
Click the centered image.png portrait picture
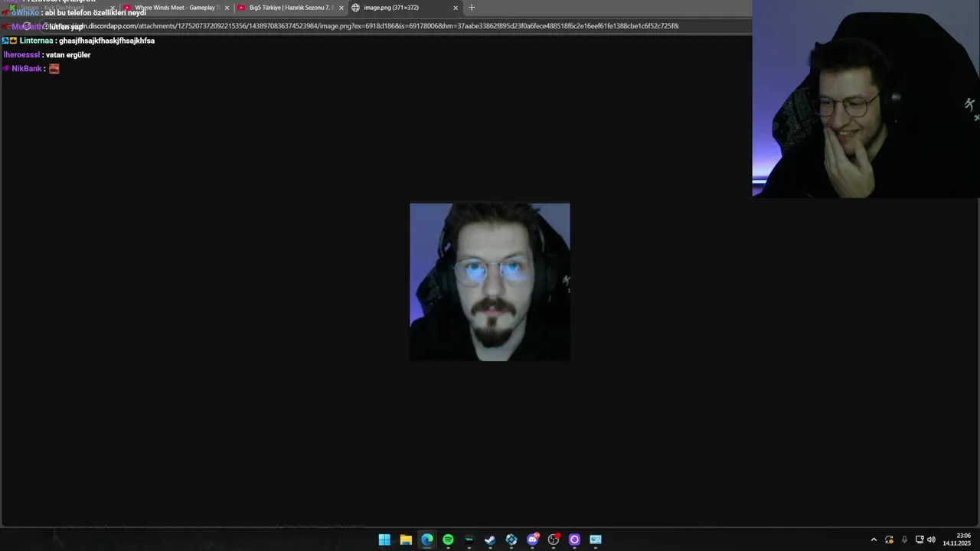tap(490, 282)
